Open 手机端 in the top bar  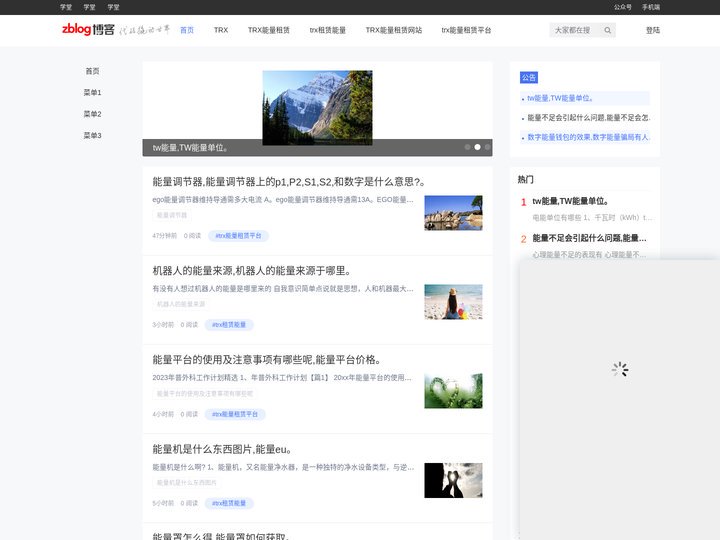click(651, 7)
